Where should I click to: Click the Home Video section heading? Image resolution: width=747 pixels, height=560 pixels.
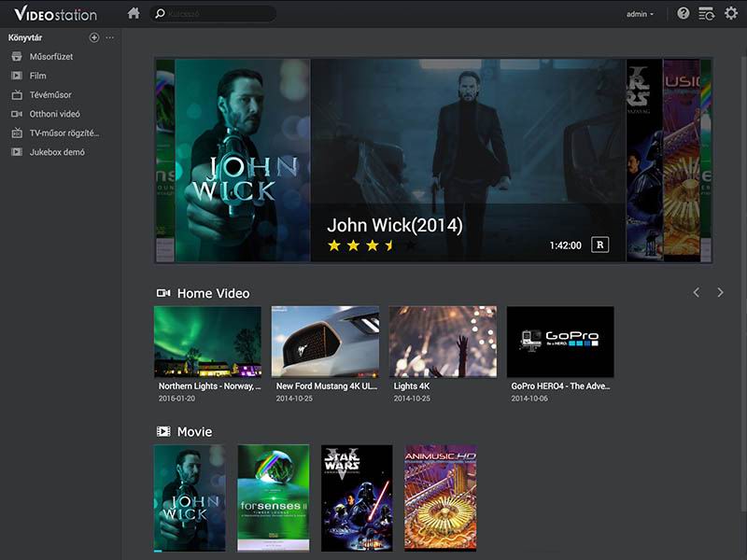(213, 293)
